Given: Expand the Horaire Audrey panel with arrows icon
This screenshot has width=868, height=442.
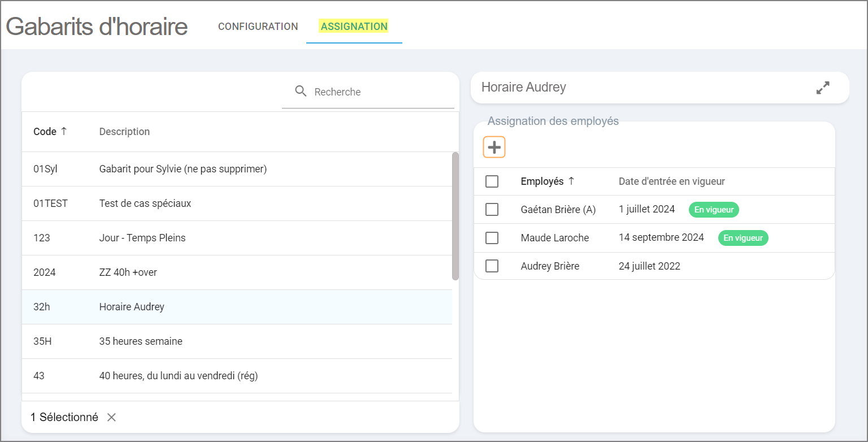Looking at the screenshot, I should (823, 88).
